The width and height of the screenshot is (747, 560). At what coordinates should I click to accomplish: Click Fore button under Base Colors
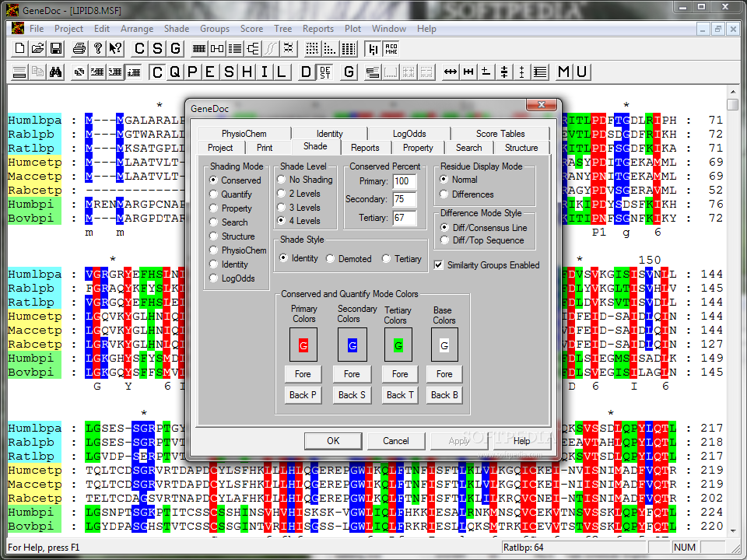pyautogui.click(x=444, y=374)
